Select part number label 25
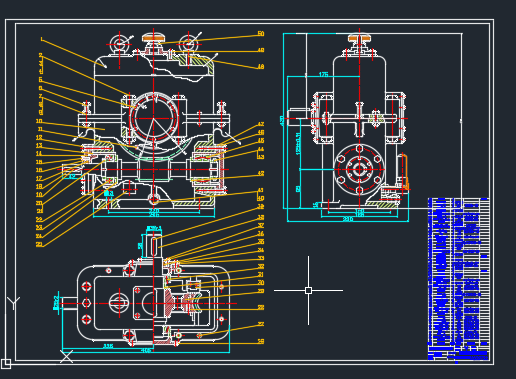 pyautogui.click(x=39, y=245)
